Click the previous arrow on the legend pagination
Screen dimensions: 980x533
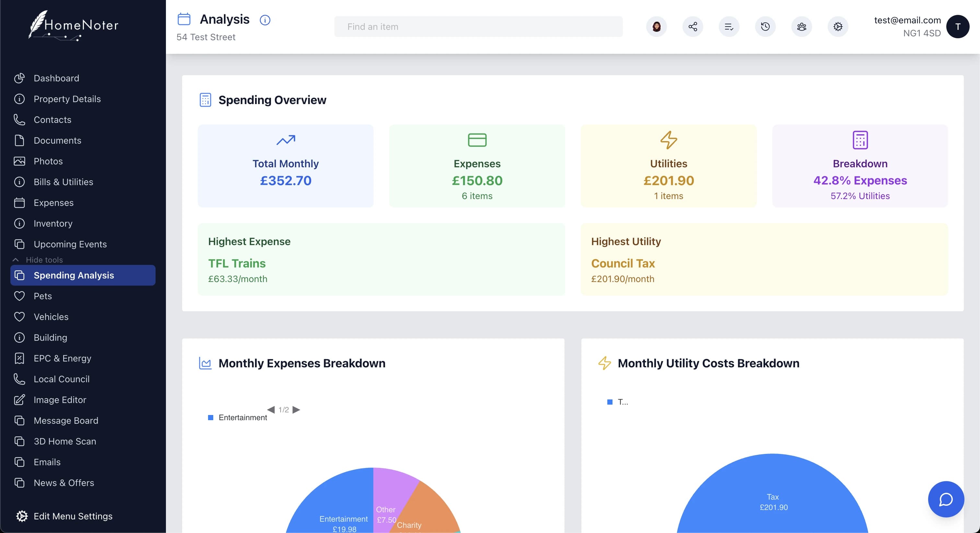point(271,409)
